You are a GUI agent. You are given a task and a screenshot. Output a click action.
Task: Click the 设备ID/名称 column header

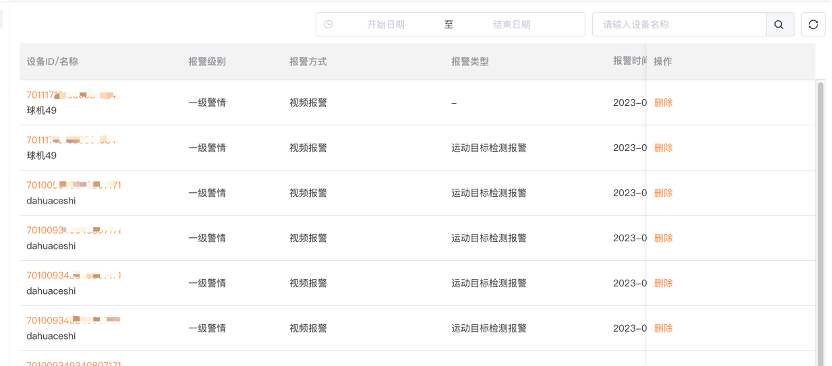click(53, 62)
